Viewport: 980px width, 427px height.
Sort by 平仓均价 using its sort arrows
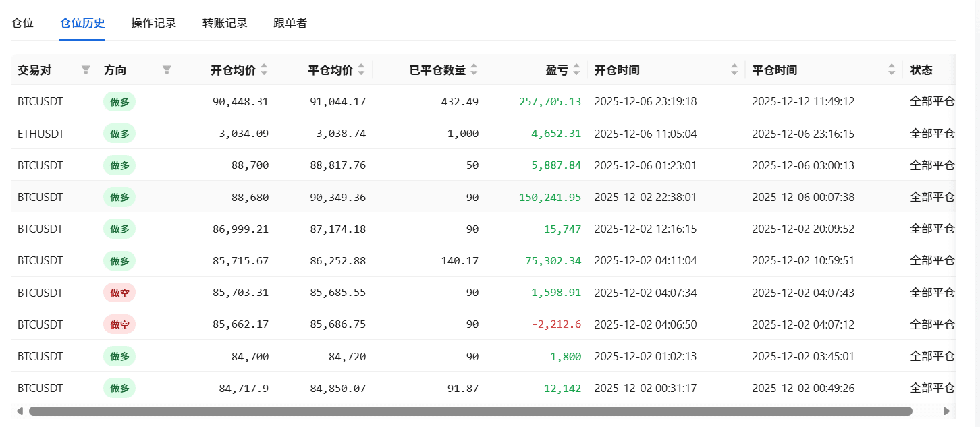click(x=361, y=69)
